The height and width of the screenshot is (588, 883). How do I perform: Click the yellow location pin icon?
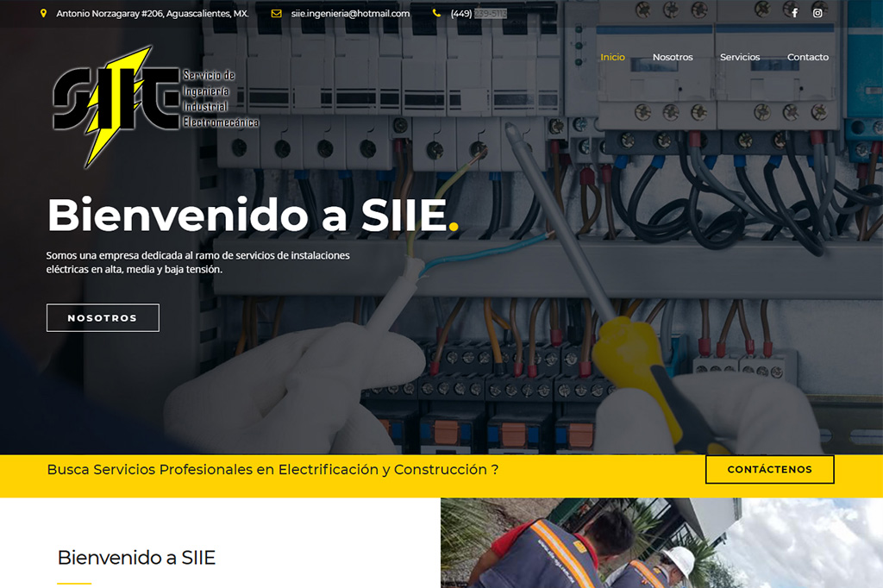(44, 14)
